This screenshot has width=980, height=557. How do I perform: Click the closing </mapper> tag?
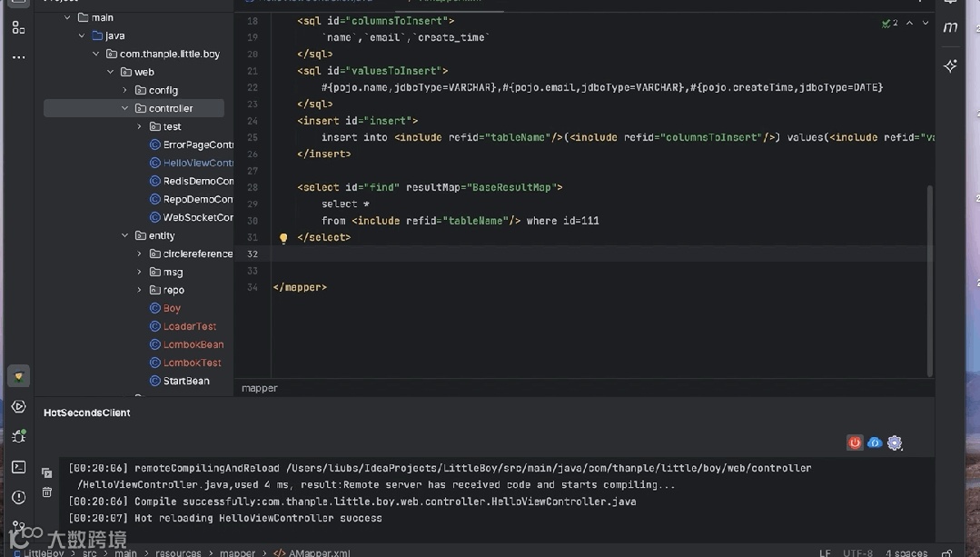point(300,287)
